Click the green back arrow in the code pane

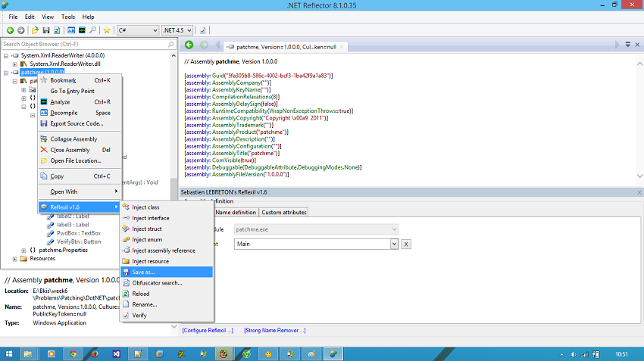pos(189,45)
